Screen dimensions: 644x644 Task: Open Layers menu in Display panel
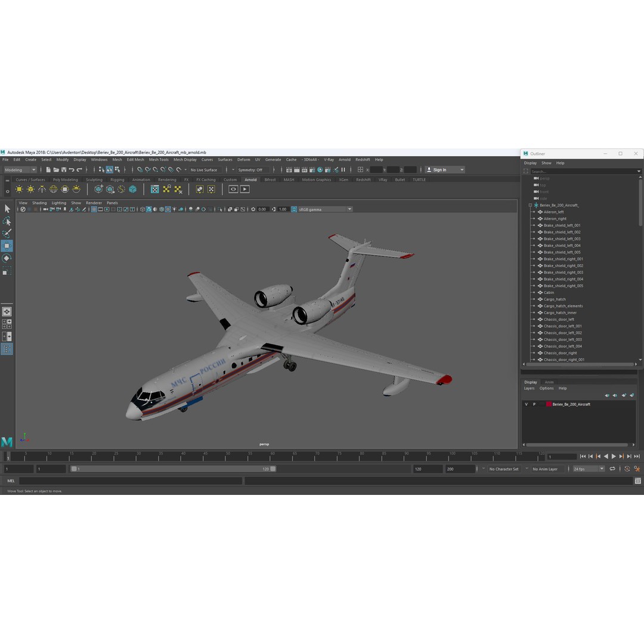[x=529, y=388]
